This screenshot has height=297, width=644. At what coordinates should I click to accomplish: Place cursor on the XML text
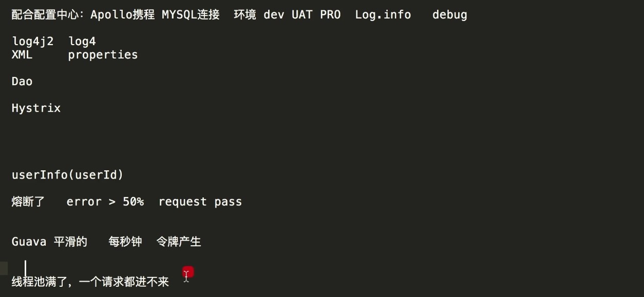[x=22, y=54]
